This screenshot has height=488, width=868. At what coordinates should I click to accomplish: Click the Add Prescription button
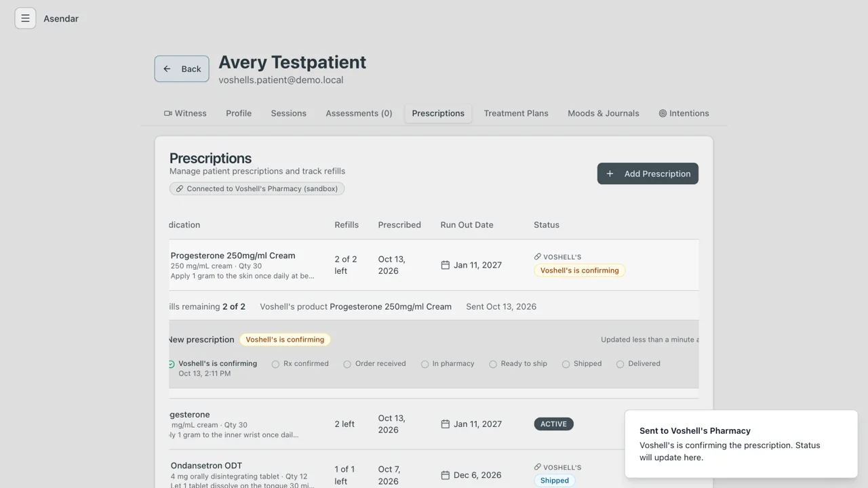tap(648, 174)
